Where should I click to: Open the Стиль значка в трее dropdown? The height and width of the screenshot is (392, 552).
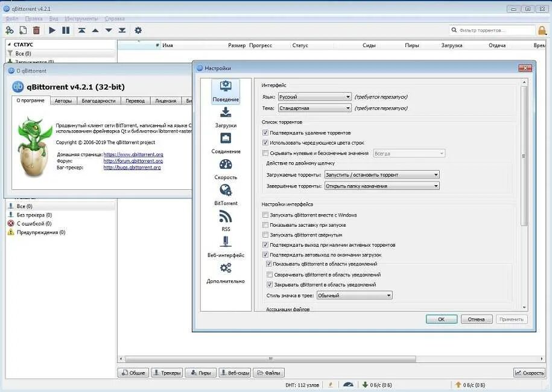355,296
